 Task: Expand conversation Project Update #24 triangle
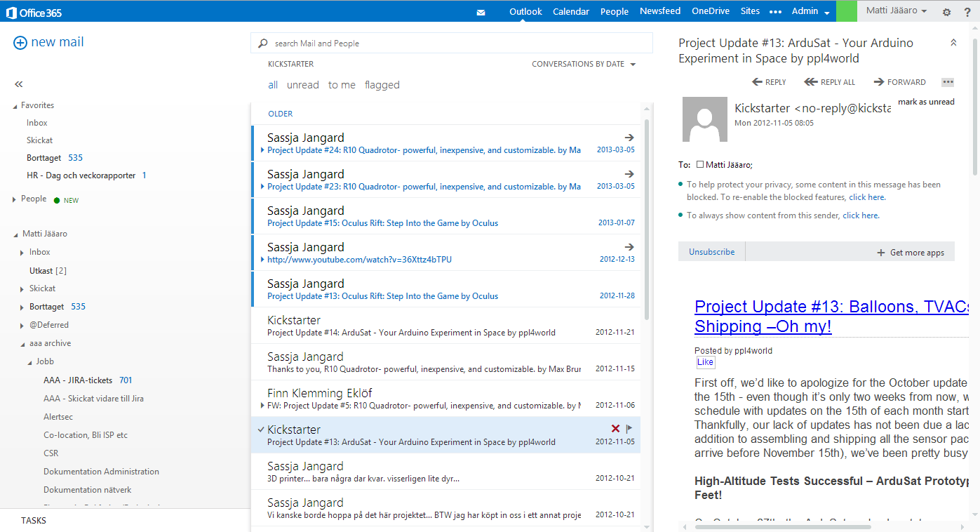tap(262, 150)
